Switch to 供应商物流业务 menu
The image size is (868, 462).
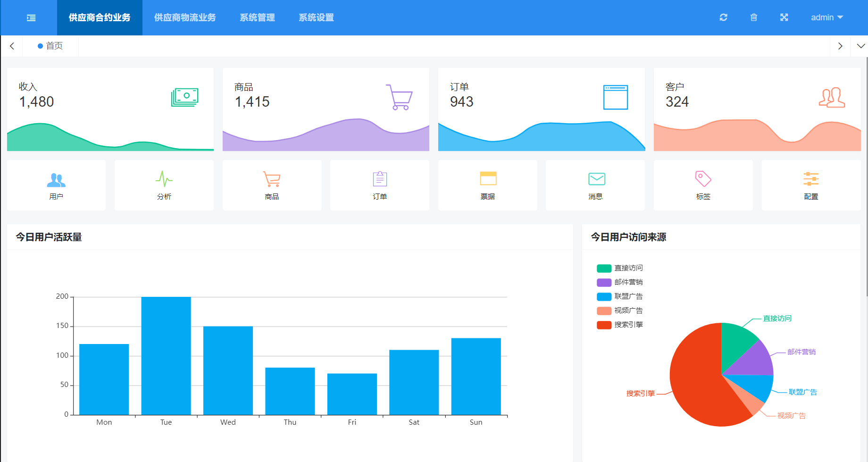coord(185,17)
